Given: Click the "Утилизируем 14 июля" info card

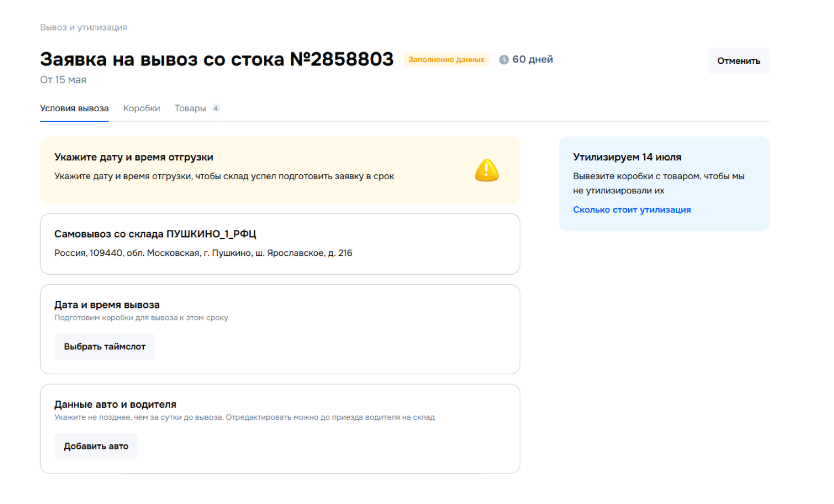Looking at the screenshot, I should (x=663, y=182).
